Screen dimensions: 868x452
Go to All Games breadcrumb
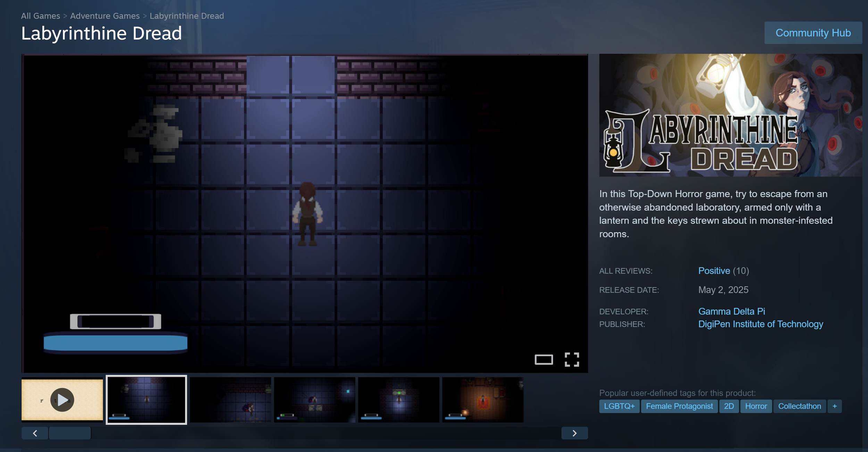coord(40,16)
